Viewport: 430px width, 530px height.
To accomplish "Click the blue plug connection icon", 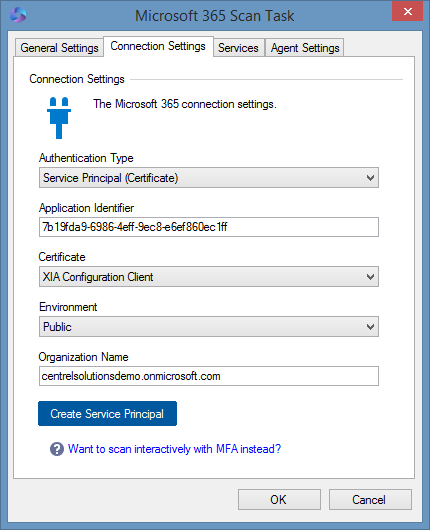I will click(x=59, y=118).
